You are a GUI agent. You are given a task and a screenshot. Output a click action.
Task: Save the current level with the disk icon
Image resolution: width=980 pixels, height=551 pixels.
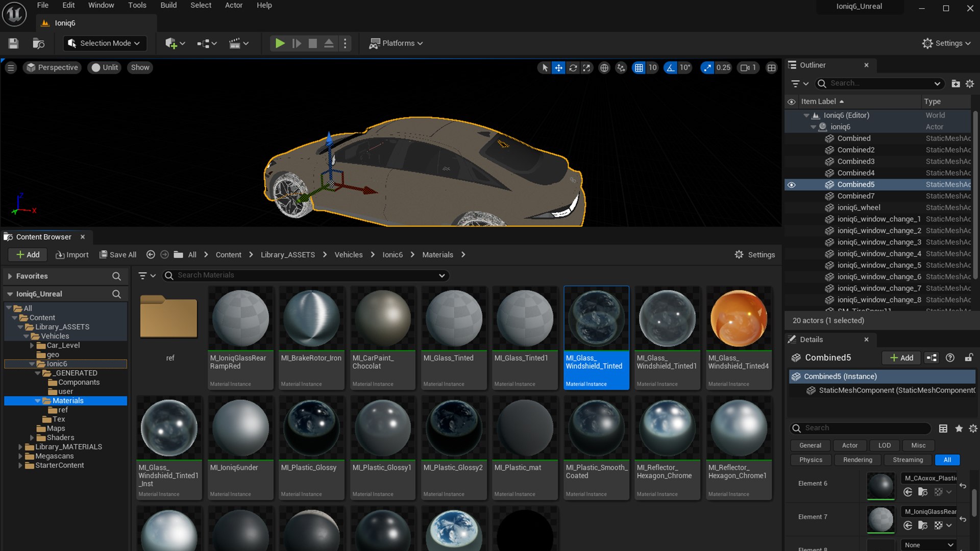pos(13,43)
